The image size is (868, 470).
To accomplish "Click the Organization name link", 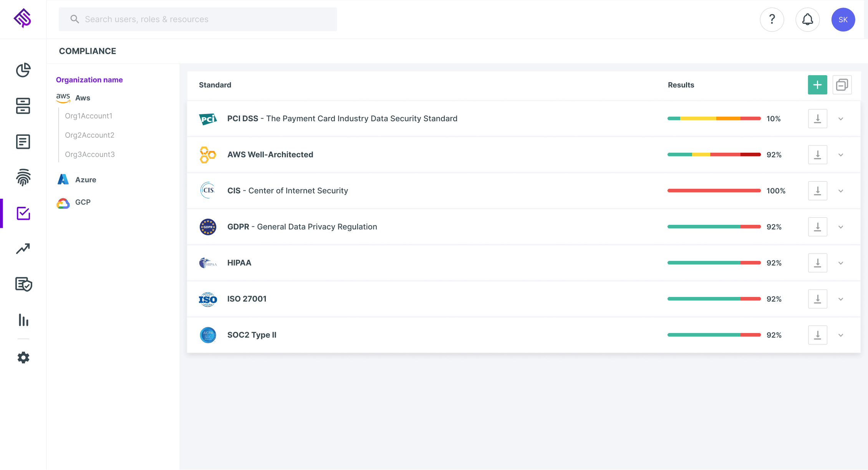I will (x=89, y=80).
